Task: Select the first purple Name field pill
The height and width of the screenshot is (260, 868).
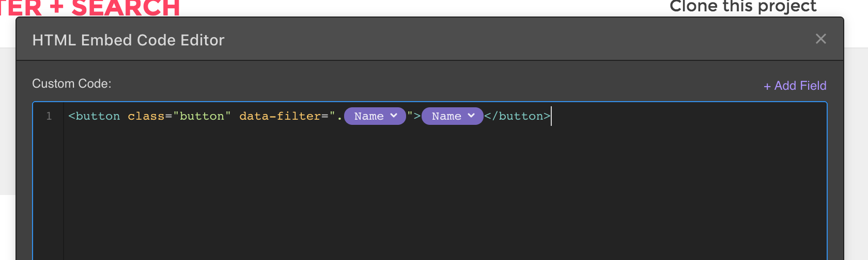Action: coord(375,116)
